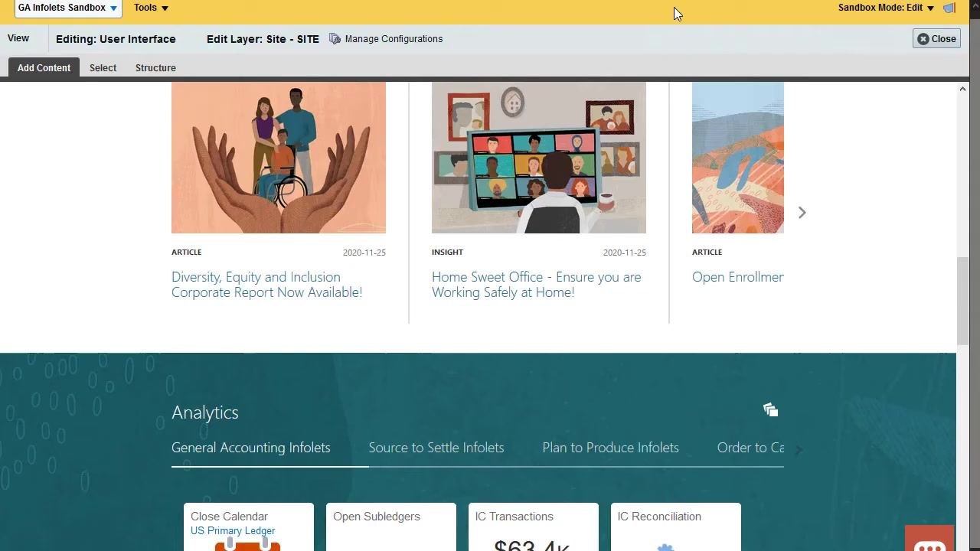The width and height of the screenshot is (980, 551).
Task: Select the General Accounting Infolets tab
Action: 251,448
